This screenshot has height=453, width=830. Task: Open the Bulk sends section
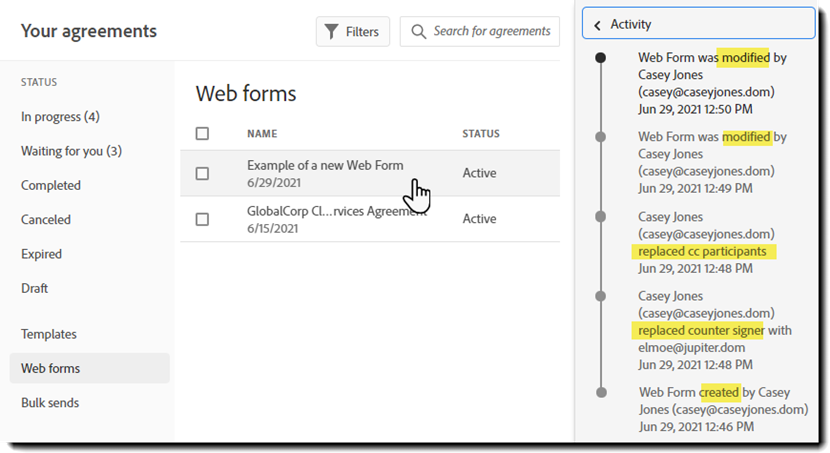[x=50, y=403]
